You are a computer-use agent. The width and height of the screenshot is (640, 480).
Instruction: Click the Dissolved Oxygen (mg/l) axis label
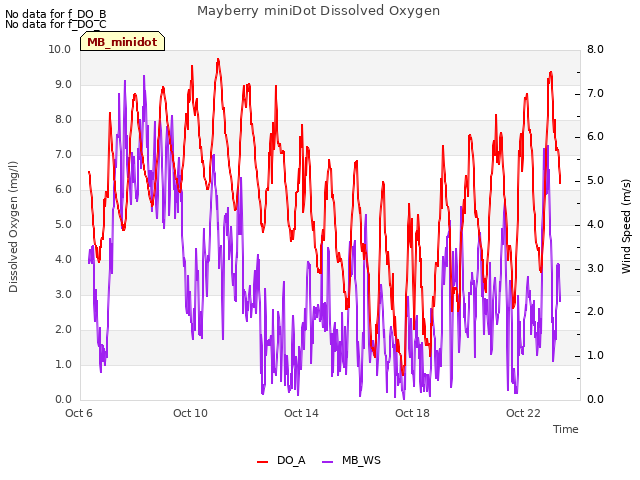[13, 227]
